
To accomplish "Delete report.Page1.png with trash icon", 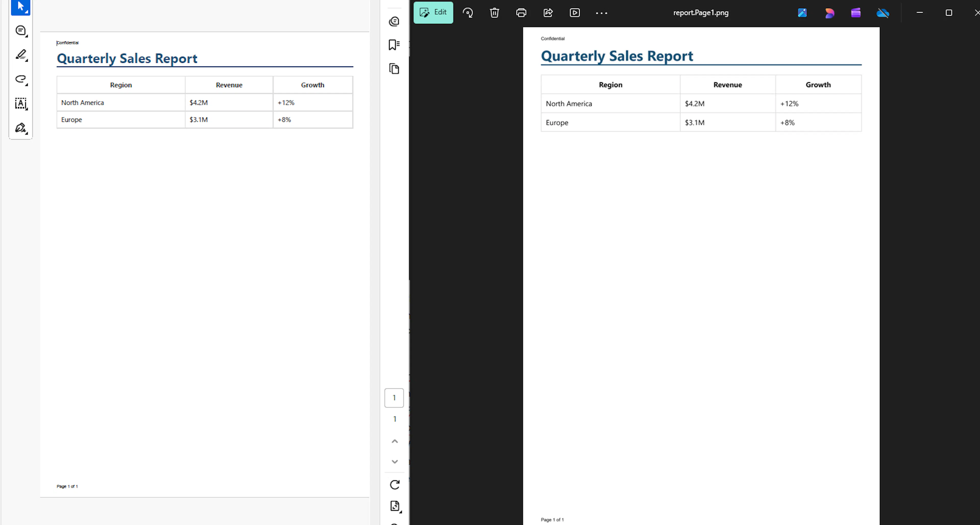I will click(x=494, y=12).
